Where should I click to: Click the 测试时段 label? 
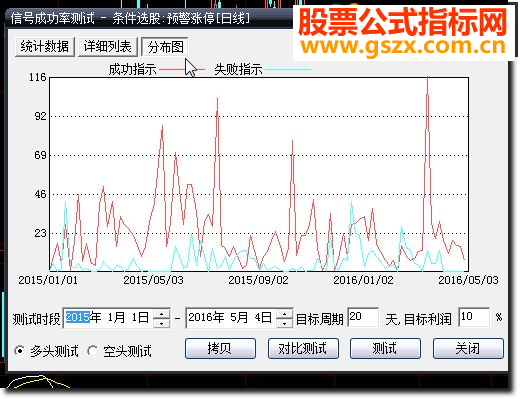36,319
